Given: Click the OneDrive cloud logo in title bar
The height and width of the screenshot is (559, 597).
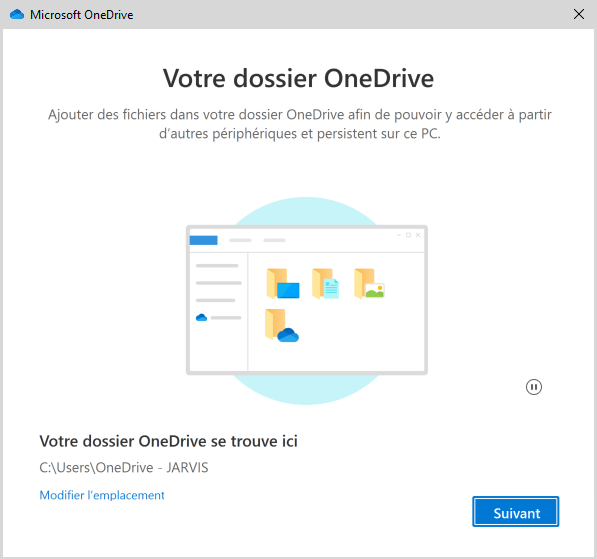Looking at the screenshot, I should [x=17, y=14].
